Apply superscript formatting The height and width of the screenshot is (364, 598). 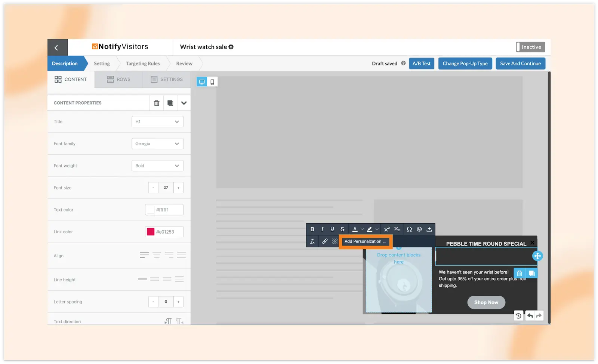[x=387, y=229]
